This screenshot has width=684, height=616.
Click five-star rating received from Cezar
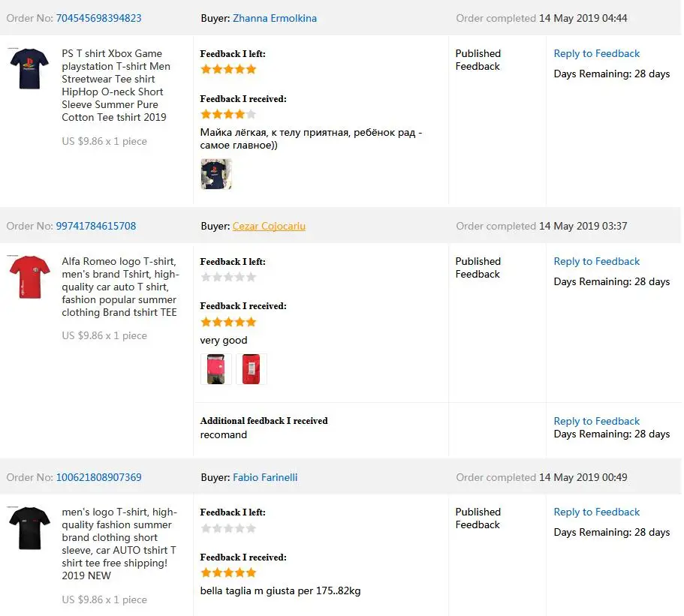(228, 322)
